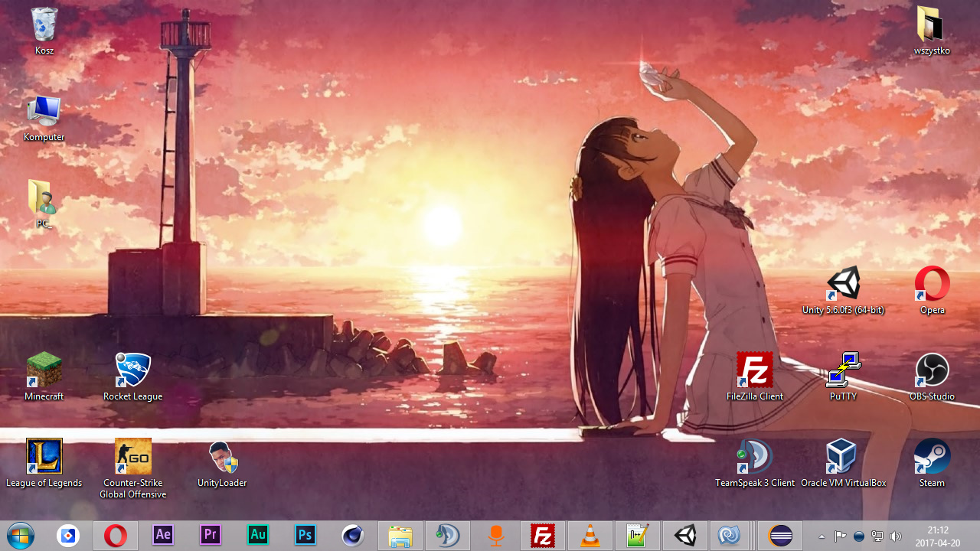Open Cinema 4D taskbar icon
This screenshot has width=980, height=551.
point(353,536)
